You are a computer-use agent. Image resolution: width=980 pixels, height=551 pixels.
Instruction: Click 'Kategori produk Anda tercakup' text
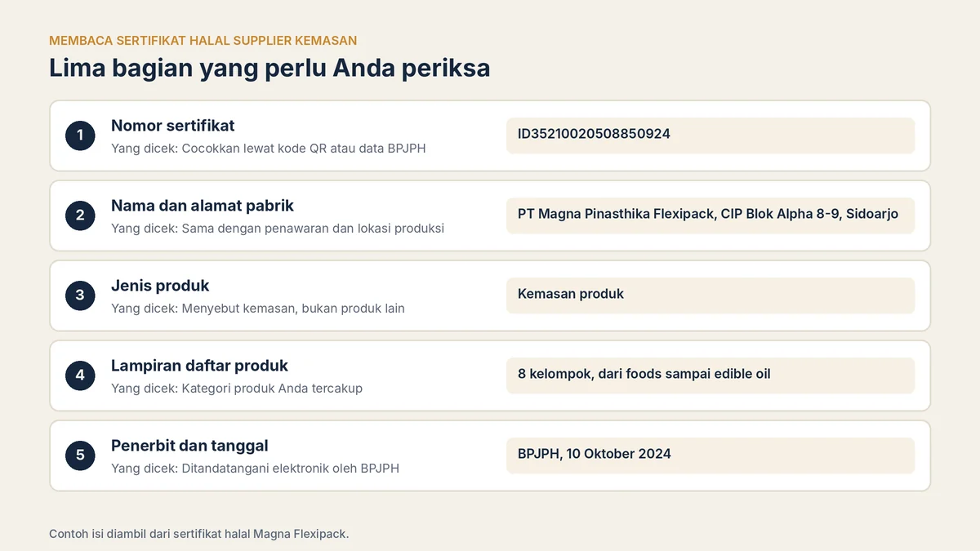(x=272, y=389)
